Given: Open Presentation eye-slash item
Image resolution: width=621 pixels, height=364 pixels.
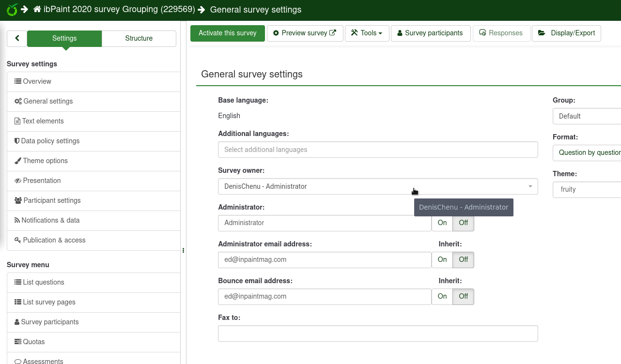Looking at the screenshot, I should point(42,181).
